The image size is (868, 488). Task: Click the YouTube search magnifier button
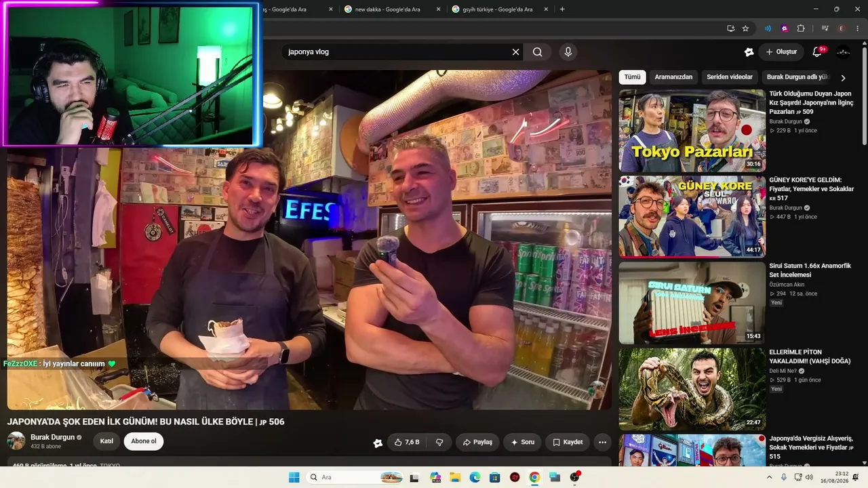click(538, 52)
